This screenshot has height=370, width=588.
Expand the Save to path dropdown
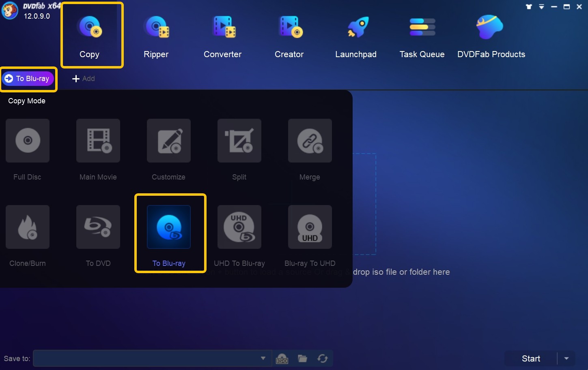point(263,358)
